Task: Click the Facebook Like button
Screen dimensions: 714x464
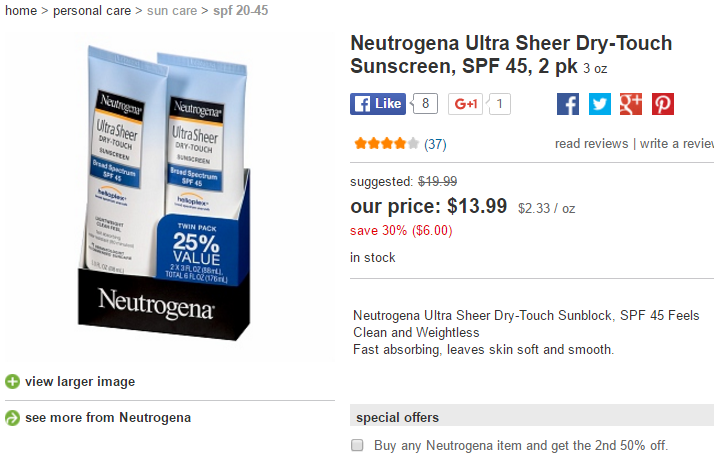Action: click(x=377, y=104)
